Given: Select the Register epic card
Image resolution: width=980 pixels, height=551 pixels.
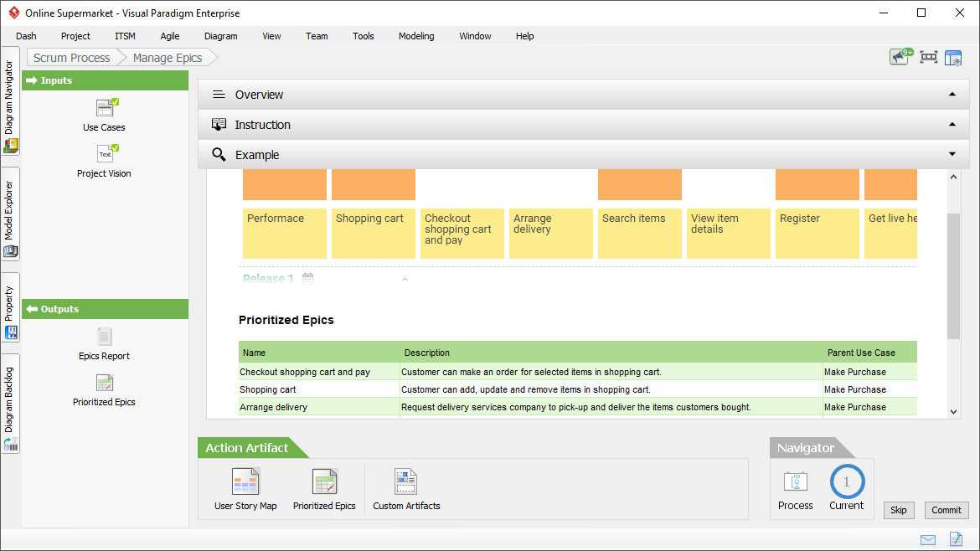Looking at the screenshot, I should click(817, 233).
